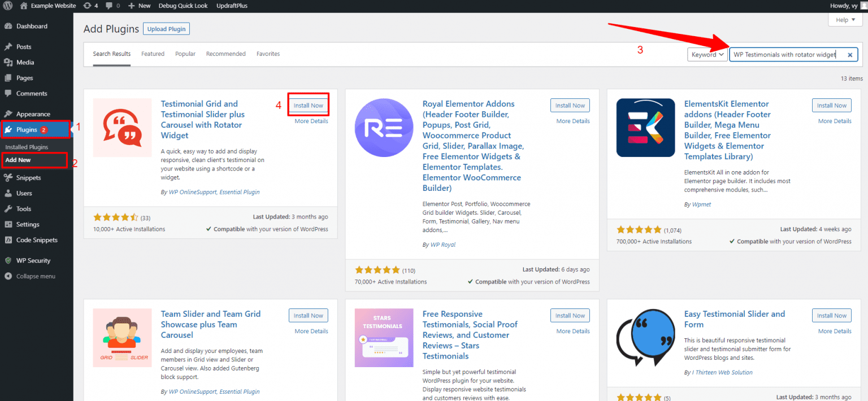The image size is (868, 401).
Task: Expand the Help panel
Action: pyautogui.click(x=844, y=19)
